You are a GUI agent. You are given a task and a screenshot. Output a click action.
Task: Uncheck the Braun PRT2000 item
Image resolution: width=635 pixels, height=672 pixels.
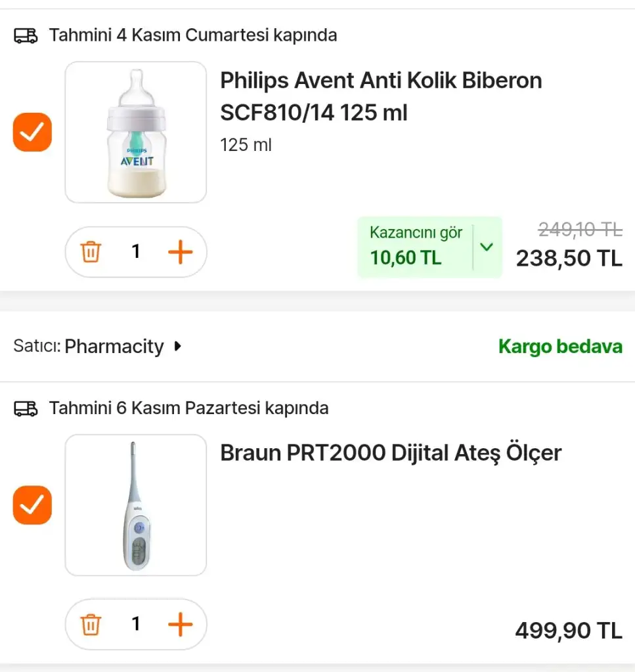click(x=32, y=505)
